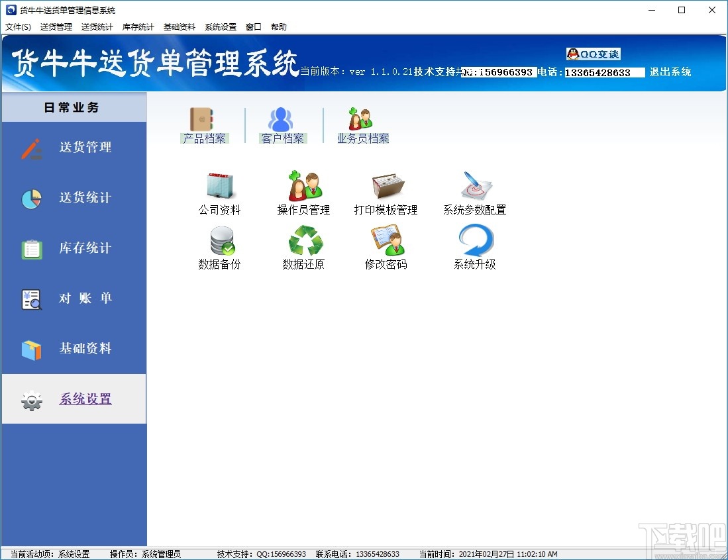Click the QQ交谈 chat button
This screenshot has height=560, width=728.
pyautogui.click(x=593, y=54)
